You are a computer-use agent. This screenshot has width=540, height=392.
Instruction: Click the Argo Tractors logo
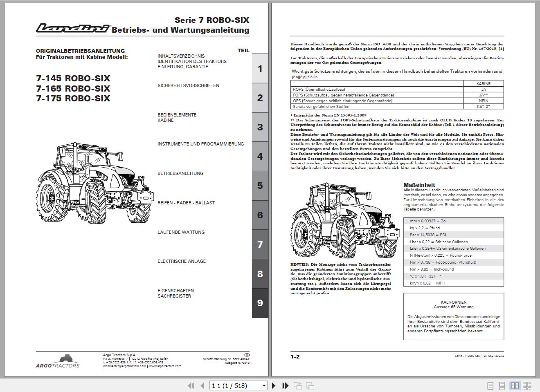pyautogui.click(x=58, y=361)
